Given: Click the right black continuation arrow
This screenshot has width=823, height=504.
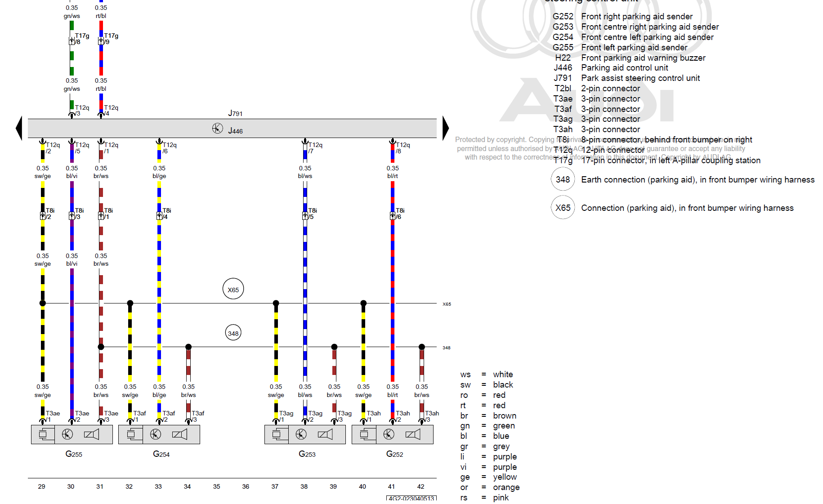Looking at the screenshot, I should [445, 129].
